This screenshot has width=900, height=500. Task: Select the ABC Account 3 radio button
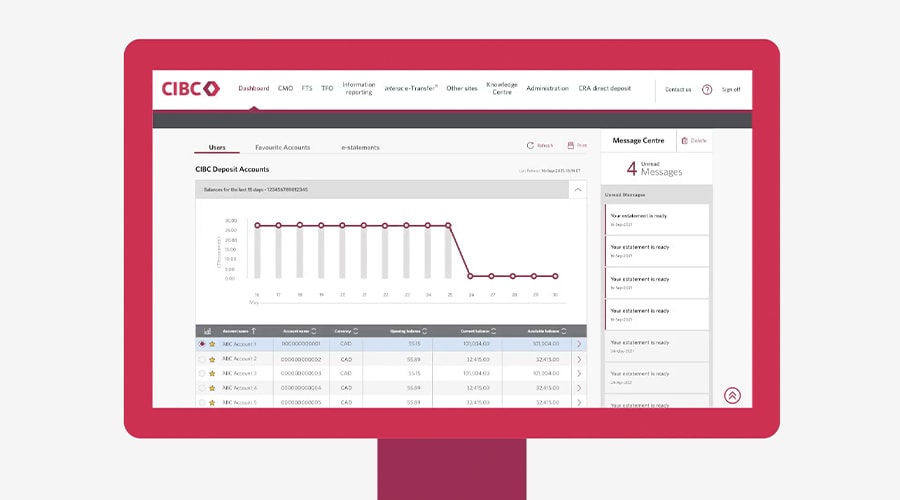[x=201, y=374]
